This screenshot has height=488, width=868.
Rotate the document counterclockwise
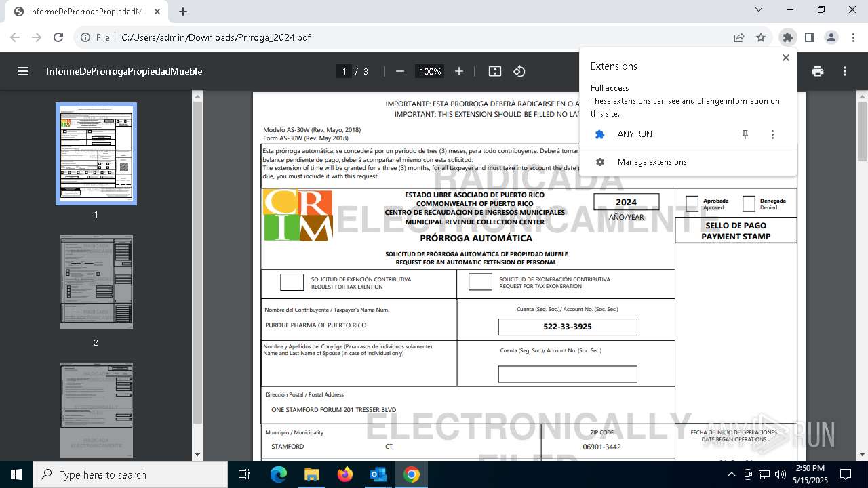pos(519,71)
